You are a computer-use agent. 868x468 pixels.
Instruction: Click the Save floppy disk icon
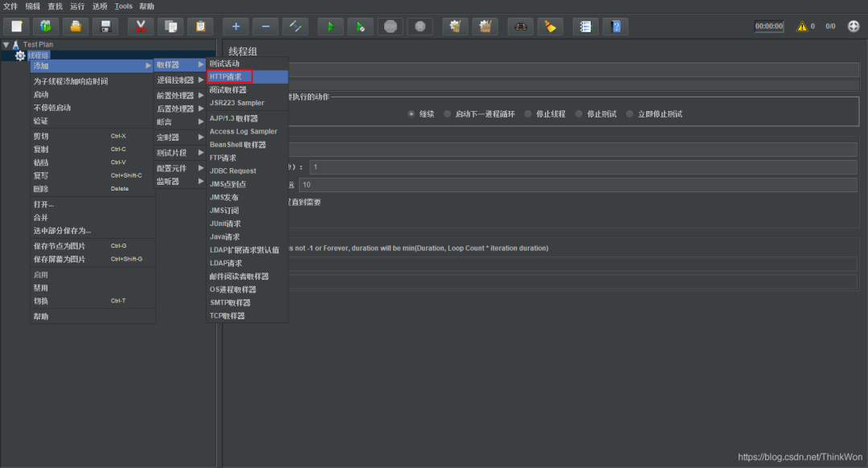pos(105,27)
